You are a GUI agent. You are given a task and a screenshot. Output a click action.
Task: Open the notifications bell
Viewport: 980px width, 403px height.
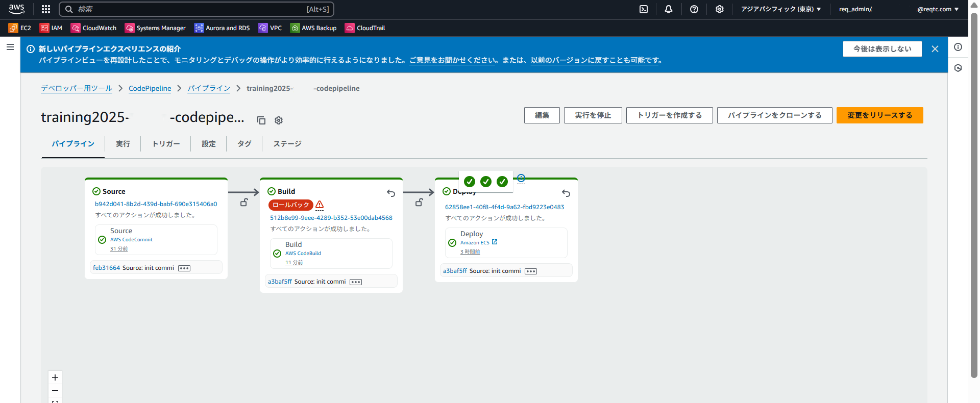[x=669, y=9]
